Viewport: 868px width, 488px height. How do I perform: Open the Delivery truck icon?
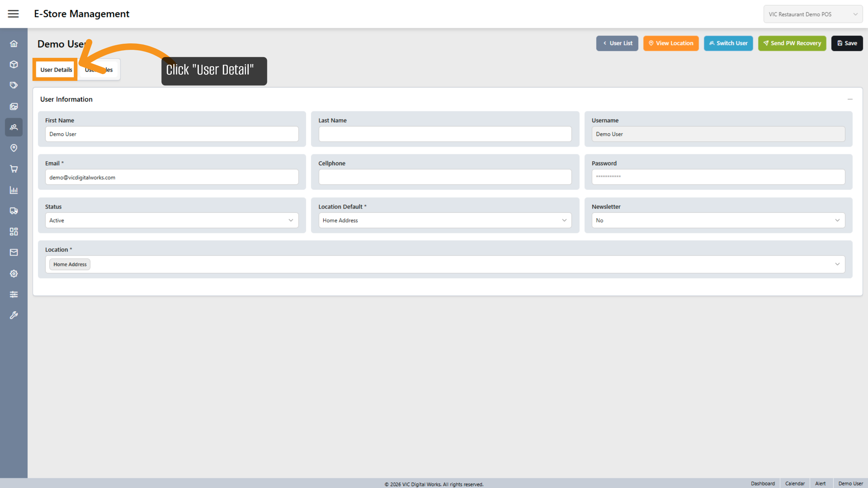pyautogui.click(x=14, y=211)
